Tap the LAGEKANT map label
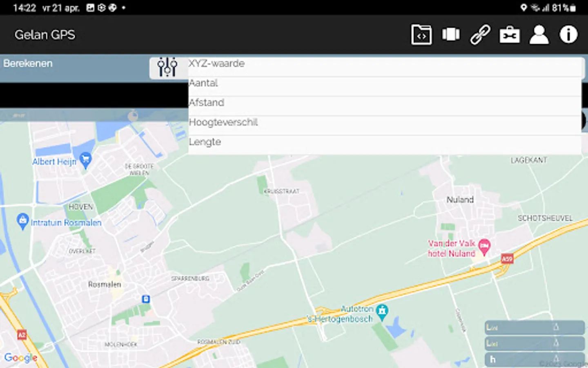This screenshot has height=368, width=588. pos(529,160)
